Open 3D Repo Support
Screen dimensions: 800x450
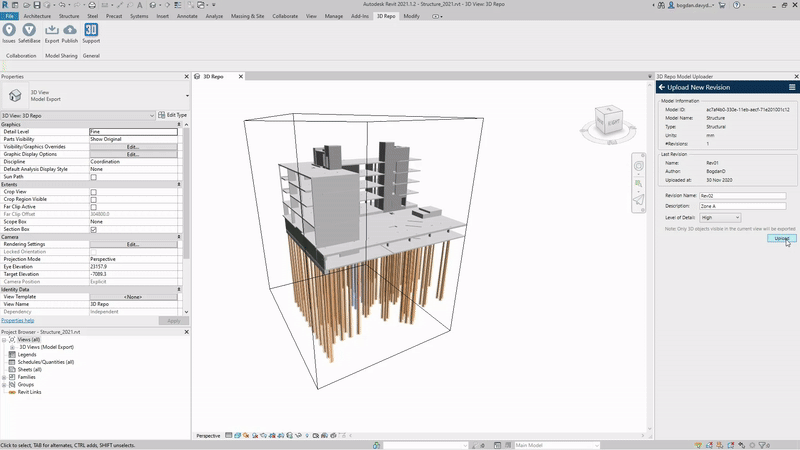[91, 33]
